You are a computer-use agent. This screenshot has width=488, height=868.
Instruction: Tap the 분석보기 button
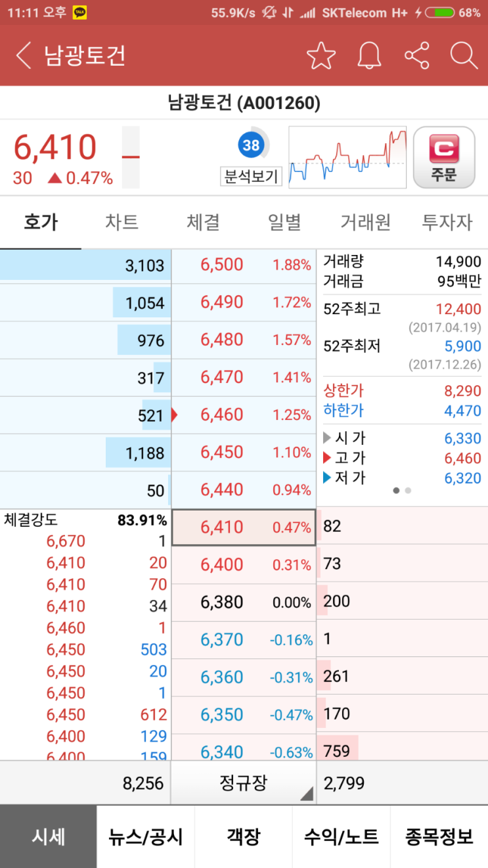[250, 176]
